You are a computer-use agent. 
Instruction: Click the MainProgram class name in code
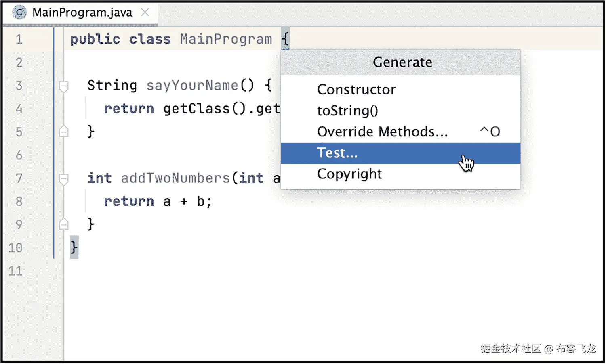point(226,40)
